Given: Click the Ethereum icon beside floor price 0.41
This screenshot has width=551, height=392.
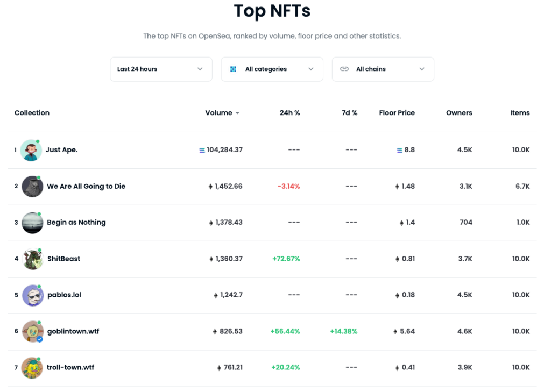Looking at the screenshot, I should (397, 368).
